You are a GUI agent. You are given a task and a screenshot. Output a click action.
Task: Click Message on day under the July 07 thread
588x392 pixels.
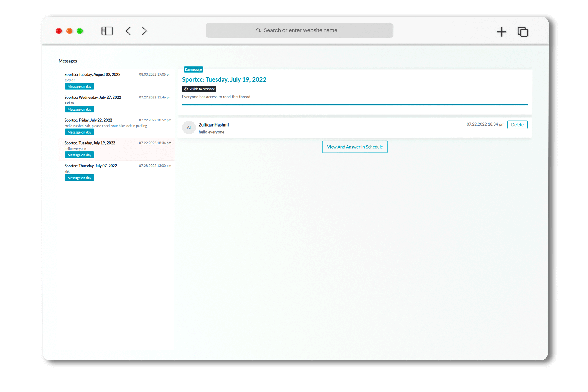pyautogui.click(x=79, y=178)
